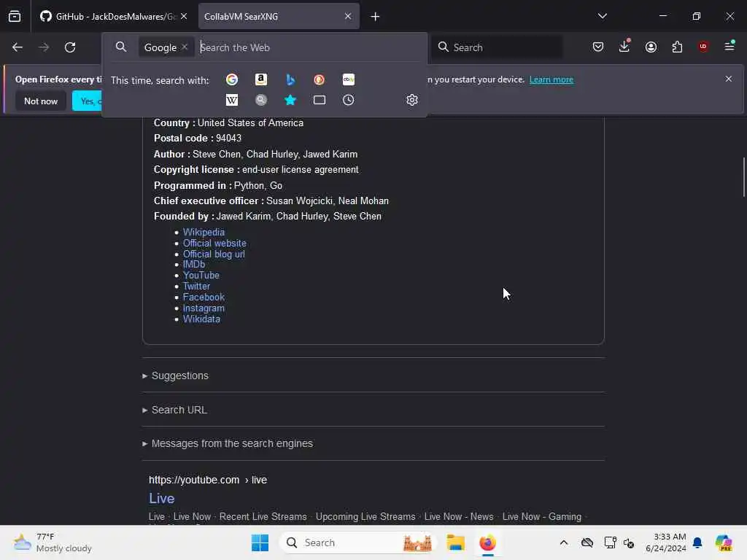This screenshot has height=560, width=747.
Task: Click the Windows taskbar Search box
Action: [x=357, y=542]
